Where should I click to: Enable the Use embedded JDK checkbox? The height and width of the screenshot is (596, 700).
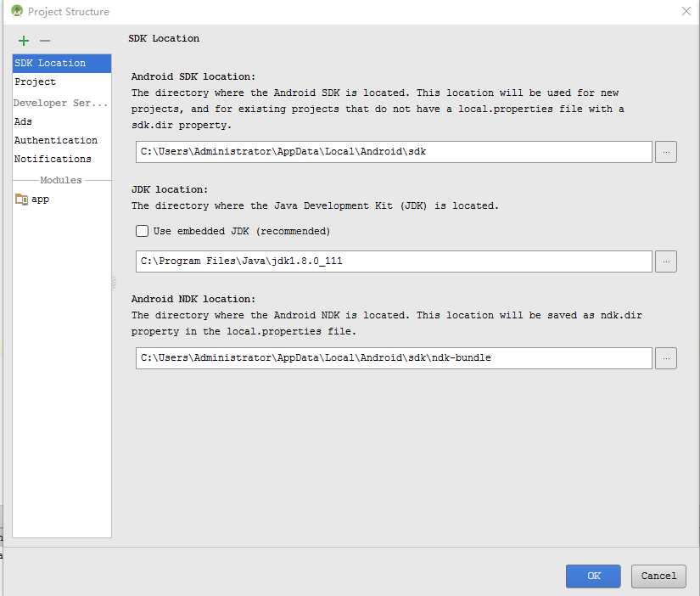[x=142, y=231]
